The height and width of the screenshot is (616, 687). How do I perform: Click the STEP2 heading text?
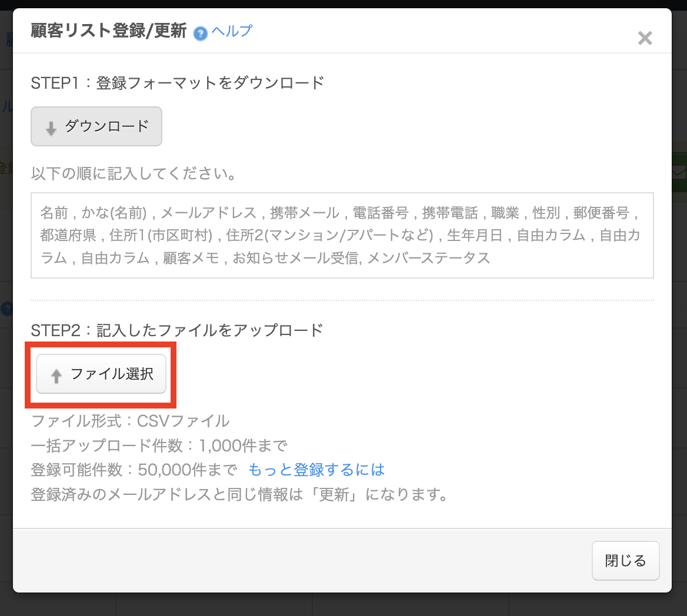pos(177,330)
